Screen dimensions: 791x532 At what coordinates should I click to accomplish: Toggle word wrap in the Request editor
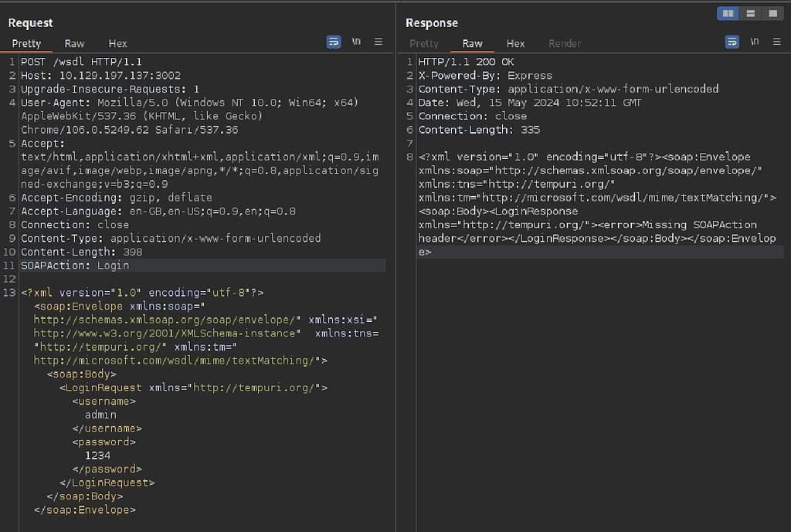[x=334, y=42]
